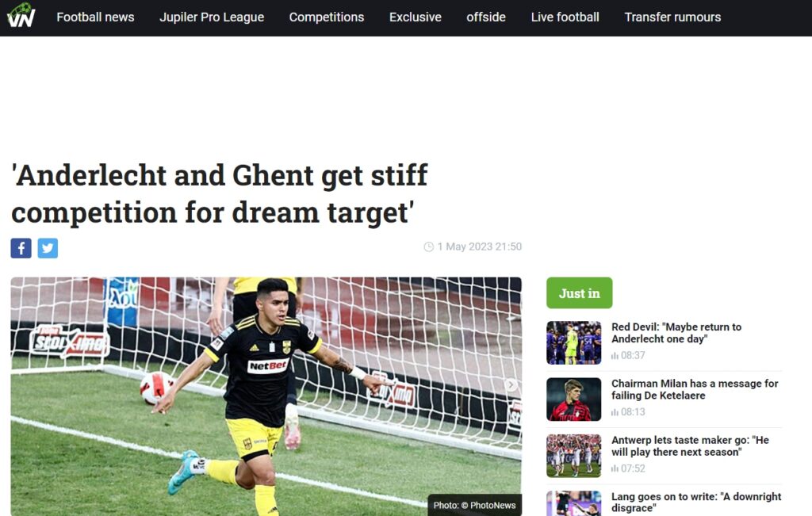Open Transfer rumours page
The height and width of the screenshot is (516, 812).
(x=672, y=17)
